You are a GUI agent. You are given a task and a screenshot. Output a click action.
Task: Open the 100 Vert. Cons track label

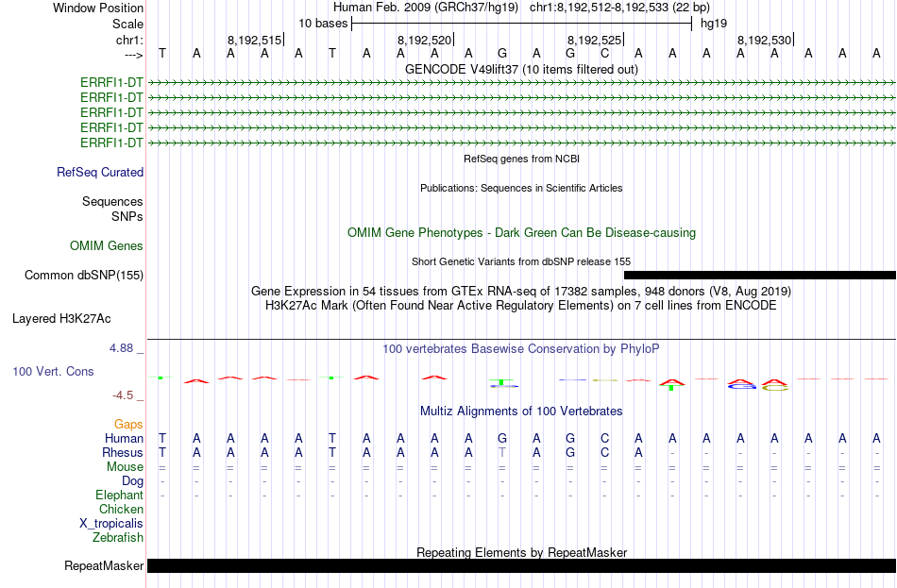coord(53,372)
